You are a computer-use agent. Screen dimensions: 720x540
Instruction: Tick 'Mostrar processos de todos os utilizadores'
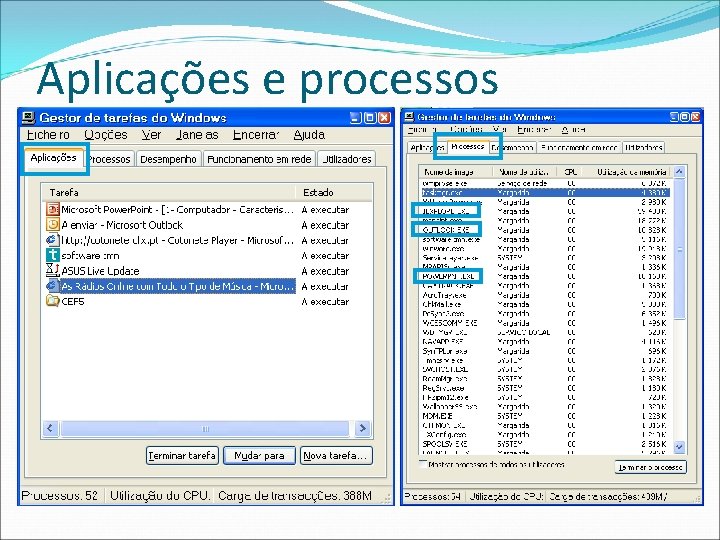point(422,464)
